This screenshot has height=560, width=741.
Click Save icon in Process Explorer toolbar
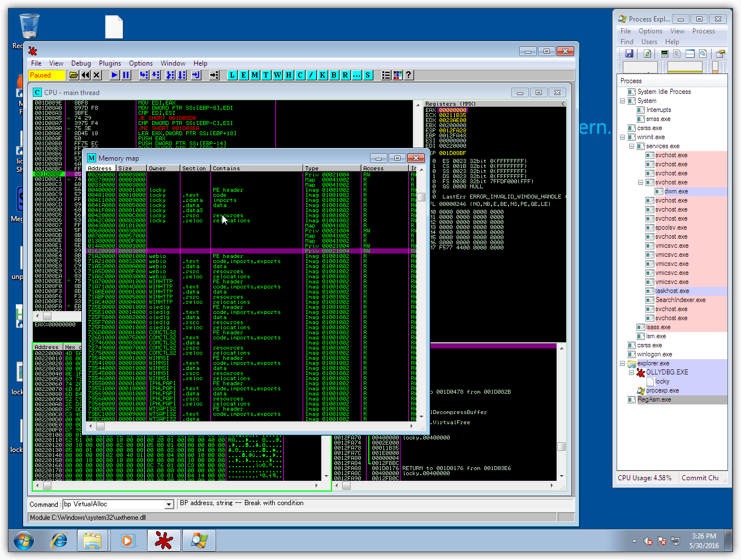coord(629,54)
